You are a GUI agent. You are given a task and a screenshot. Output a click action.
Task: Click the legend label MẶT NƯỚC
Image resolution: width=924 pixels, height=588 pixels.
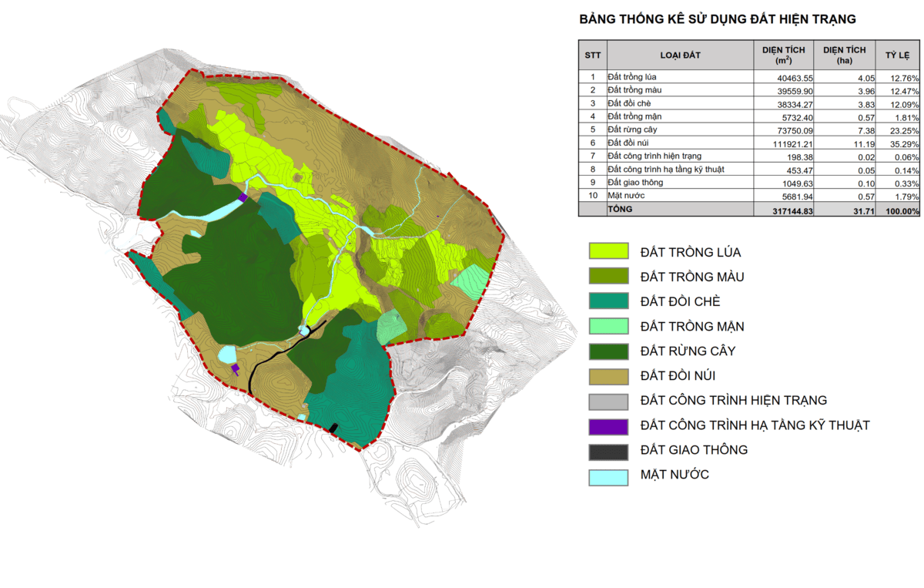pyautogui.click(x=675, y=475)
